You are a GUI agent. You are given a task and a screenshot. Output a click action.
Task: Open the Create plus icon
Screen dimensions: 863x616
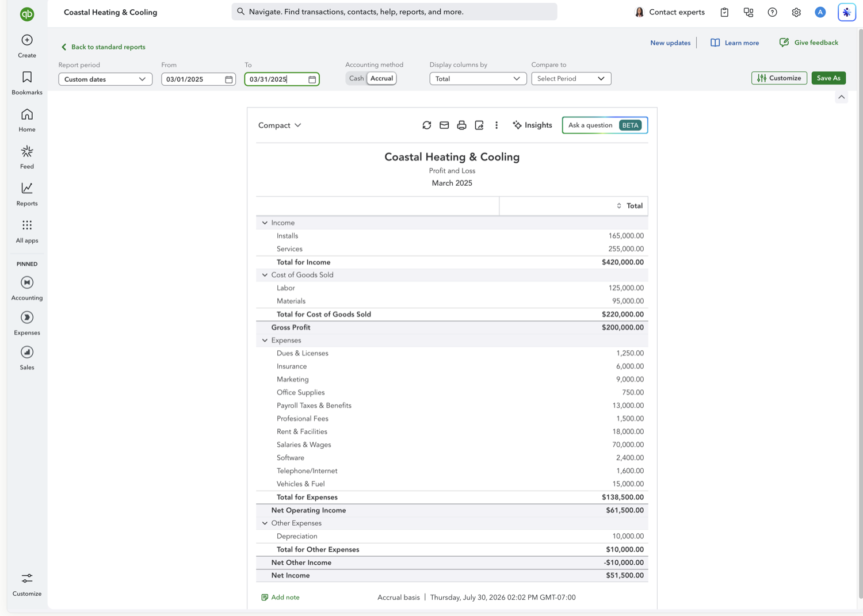tap(27, 40)
